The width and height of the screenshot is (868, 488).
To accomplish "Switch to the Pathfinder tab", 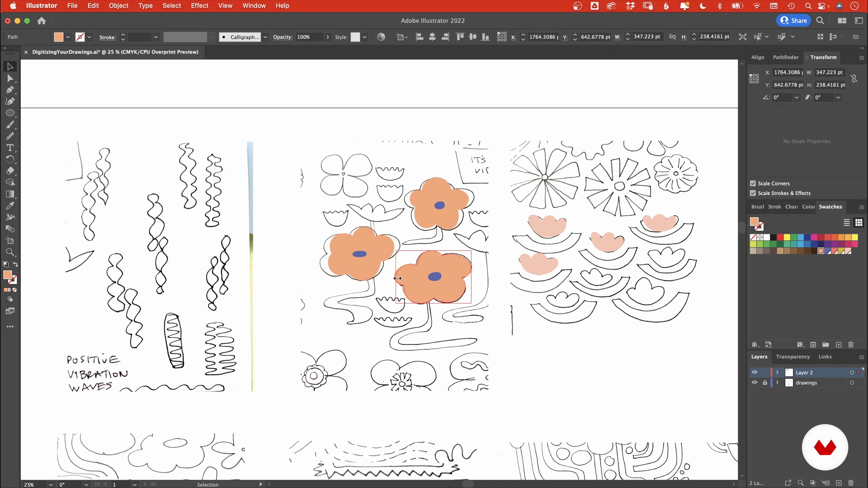I will point(785,57).
